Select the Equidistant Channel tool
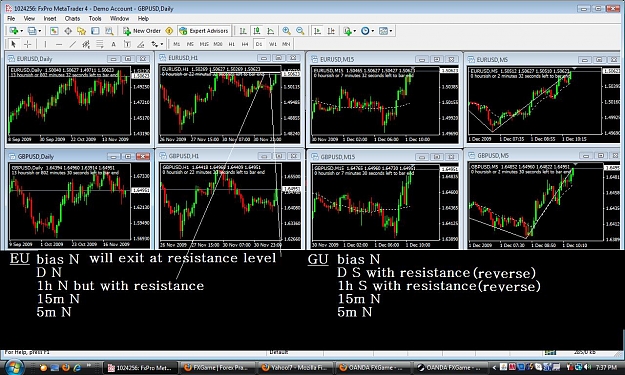Image resolution: width=625 pixels, height=375 pixels. point(86,44)
